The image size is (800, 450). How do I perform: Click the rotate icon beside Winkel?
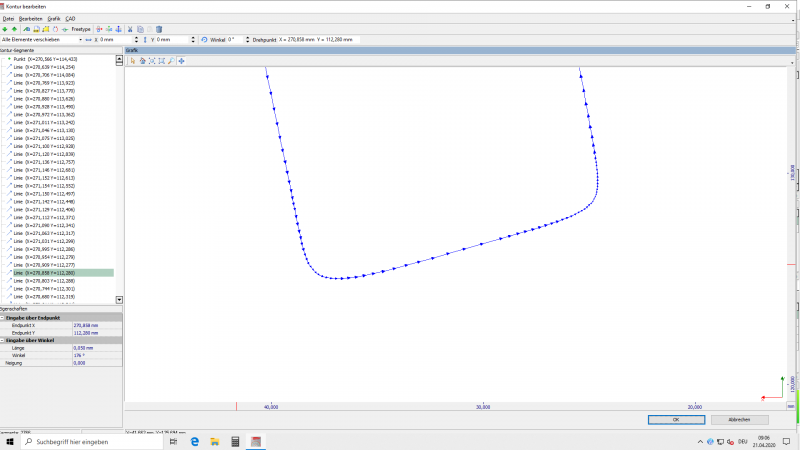(204, 39)
